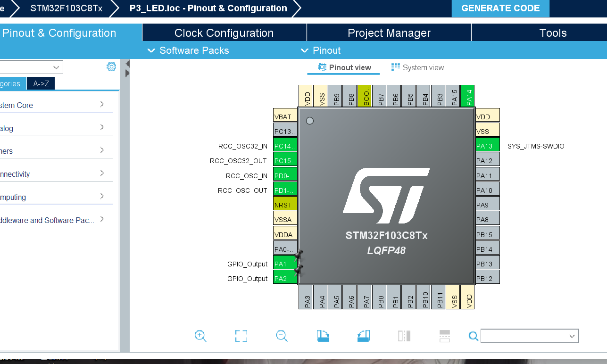Expand the Pinout menu
Screen dimensions: 607x364
[320, 50]
